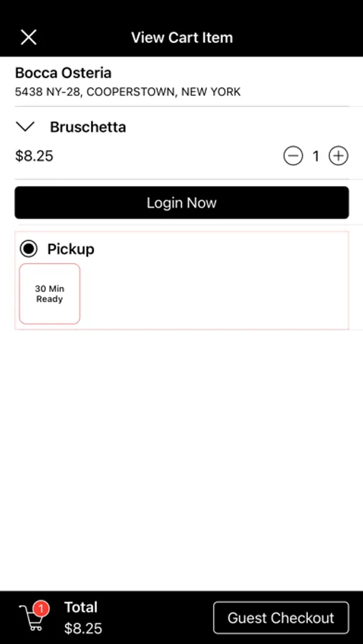
Task: Close the View Cart Item screen
Action: pos(29,37)
